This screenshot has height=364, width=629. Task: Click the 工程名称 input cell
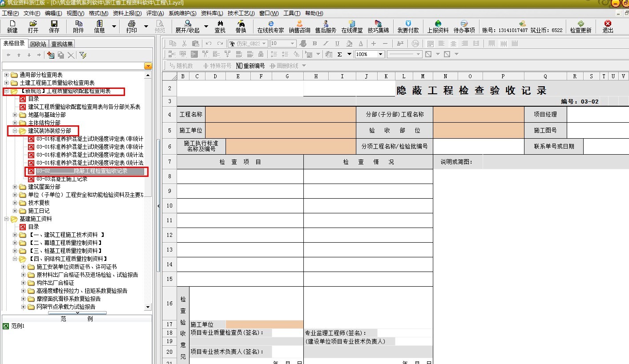point(280,114)
